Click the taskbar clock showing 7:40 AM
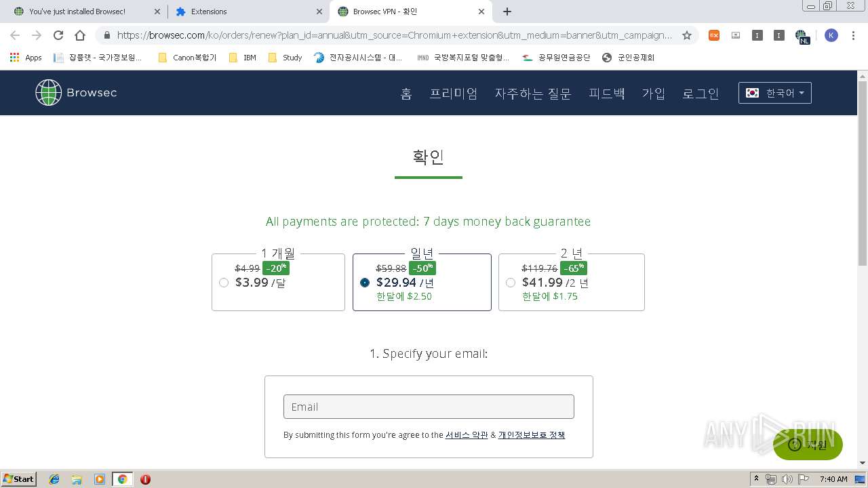This screenshot has height=488, width=868. click(x=833, y=479)
